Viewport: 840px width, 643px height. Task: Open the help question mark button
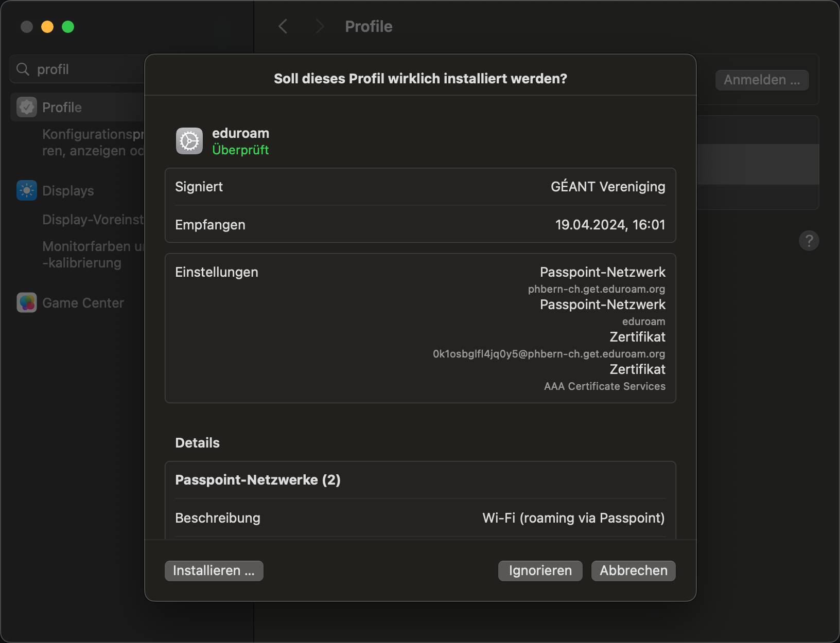click(x=809, y=240)
